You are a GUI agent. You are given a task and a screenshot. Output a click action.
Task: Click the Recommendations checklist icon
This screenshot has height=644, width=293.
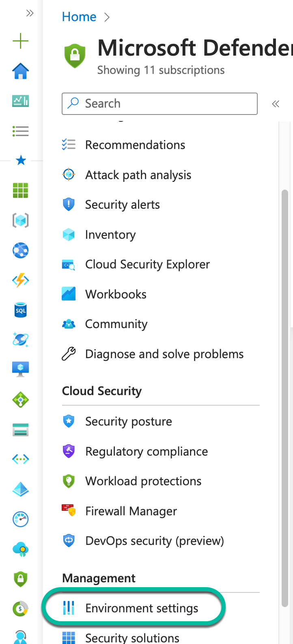coord(69,145)
